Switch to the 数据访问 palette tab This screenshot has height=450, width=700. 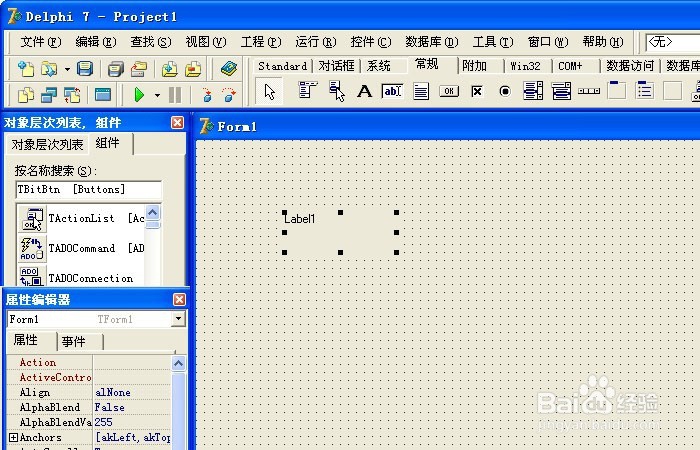click(x=629, y=66)
